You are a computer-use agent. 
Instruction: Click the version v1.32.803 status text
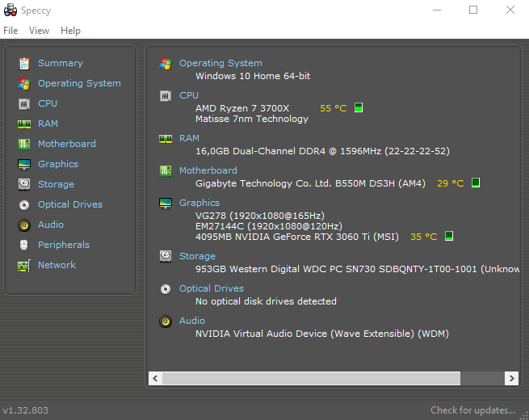pos(26,410)
